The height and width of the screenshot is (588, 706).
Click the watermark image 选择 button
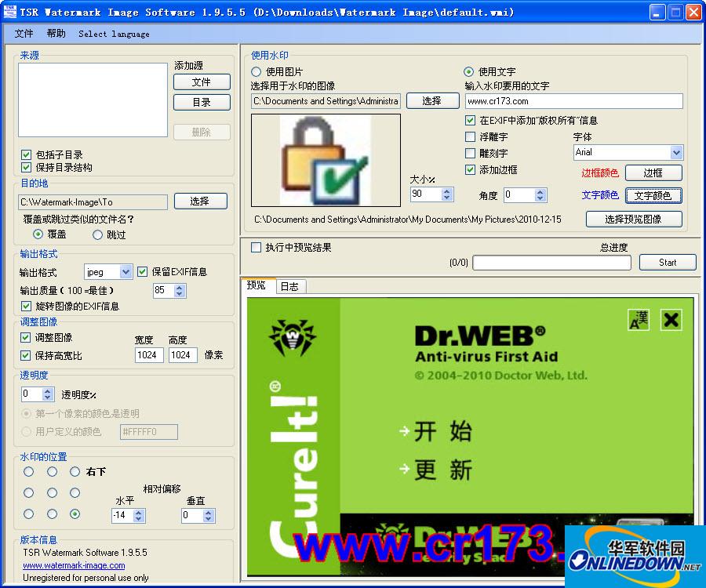coord(432,101)
